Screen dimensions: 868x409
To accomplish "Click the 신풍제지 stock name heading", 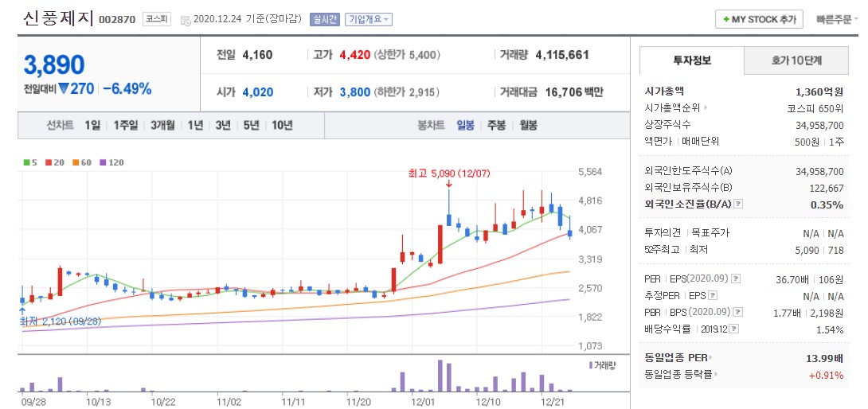I will point(59,19).
